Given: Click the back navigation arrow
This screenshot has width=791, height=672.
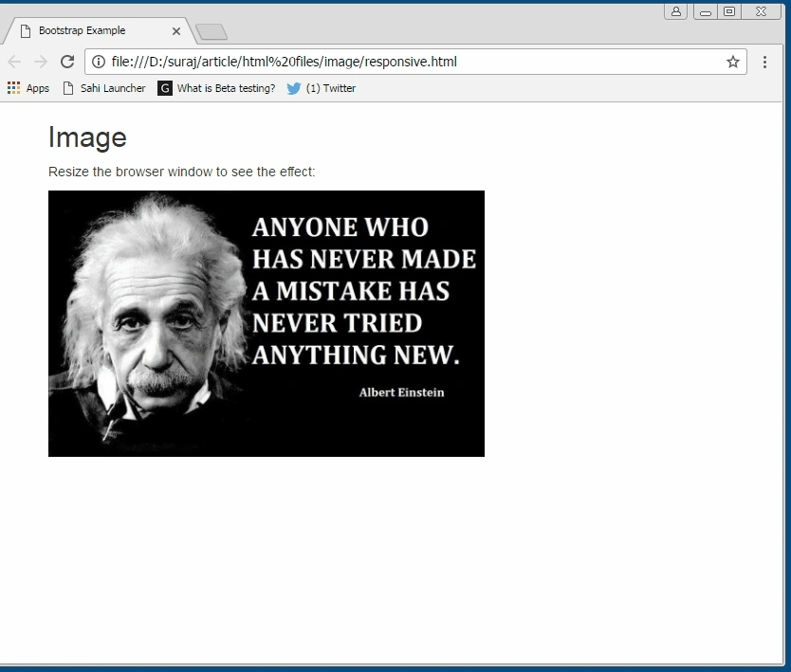Looking at the screenshot, I should coord(14,62).
